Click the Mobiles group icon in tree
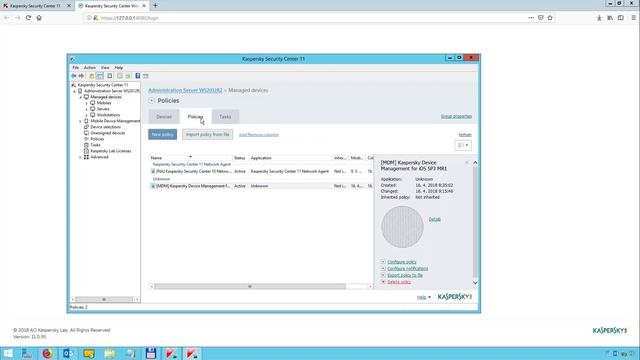 click(93, 103)
